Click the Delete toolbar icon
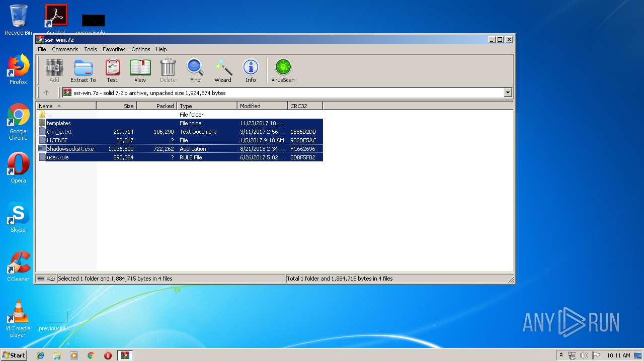 (x=168, y=70)
